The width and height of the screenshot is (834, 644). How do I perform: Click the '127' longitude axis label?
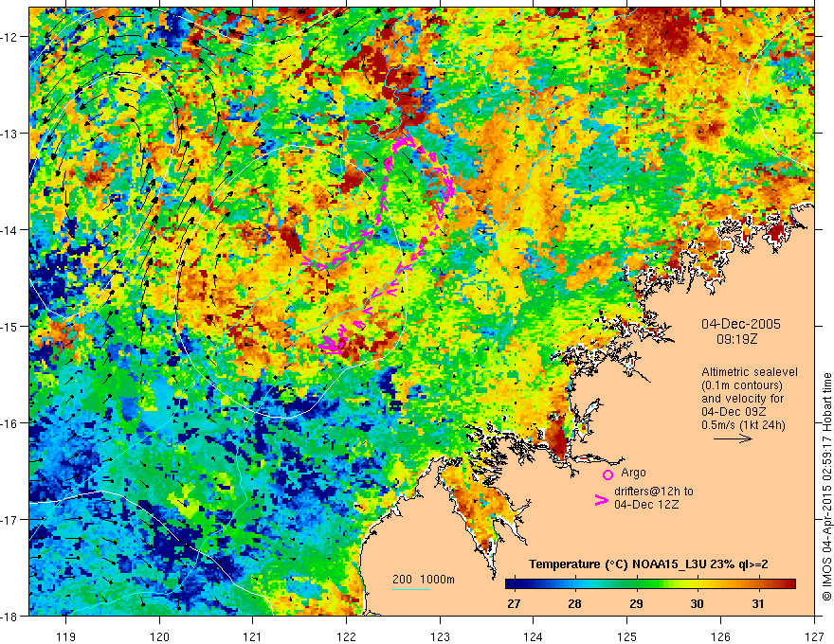coord(814,636)
